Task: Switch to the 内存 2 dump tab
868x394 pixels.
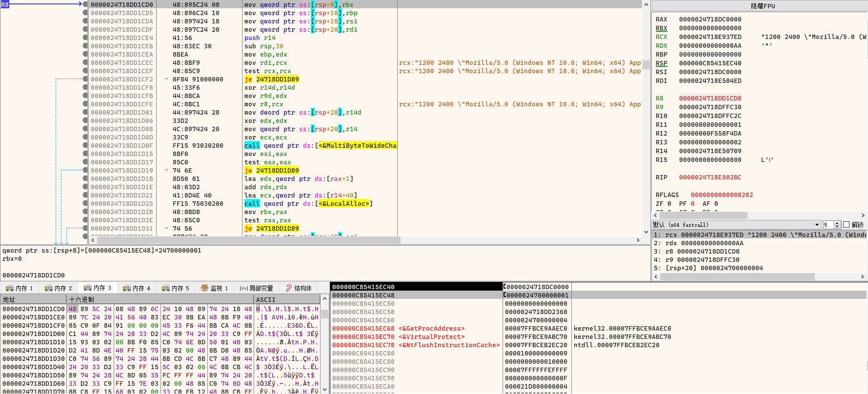Action: pos(58,288)
